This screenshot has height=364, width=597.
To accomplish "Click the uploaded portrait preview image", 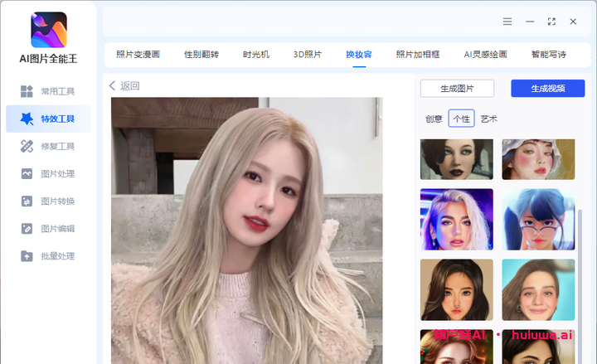I will (x=247, y=231).
